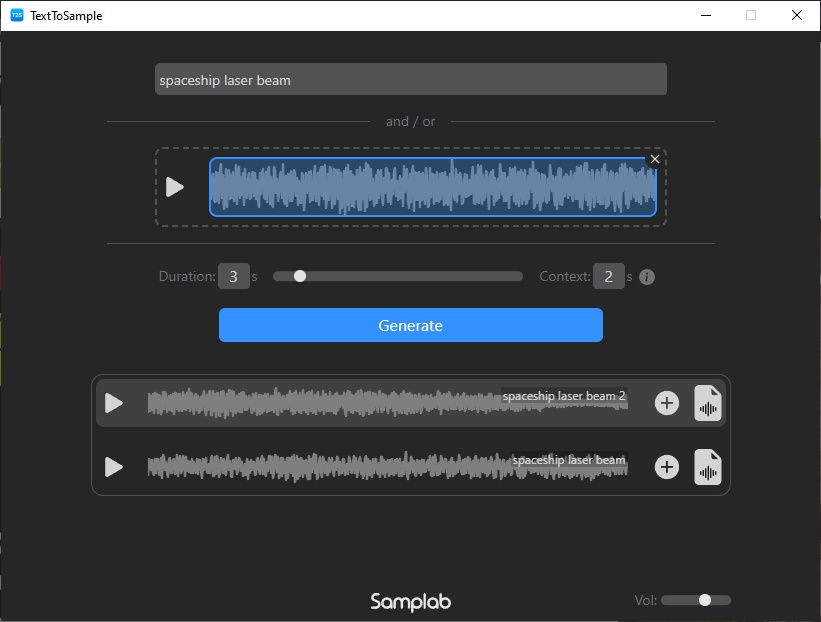Click the Context value box showing 2
The width and height of the screenshot is (821, 622).
point(608,276)
